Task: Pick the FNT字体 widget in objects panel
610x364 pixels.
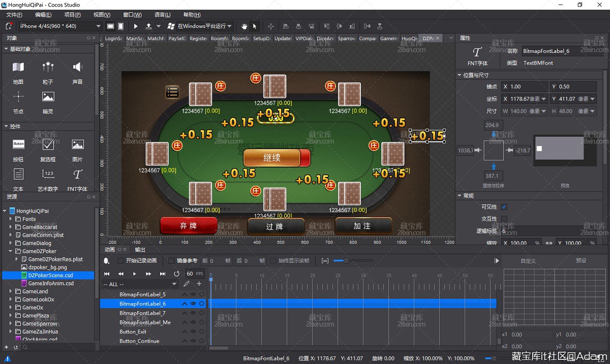Action: tap(77, 174)
